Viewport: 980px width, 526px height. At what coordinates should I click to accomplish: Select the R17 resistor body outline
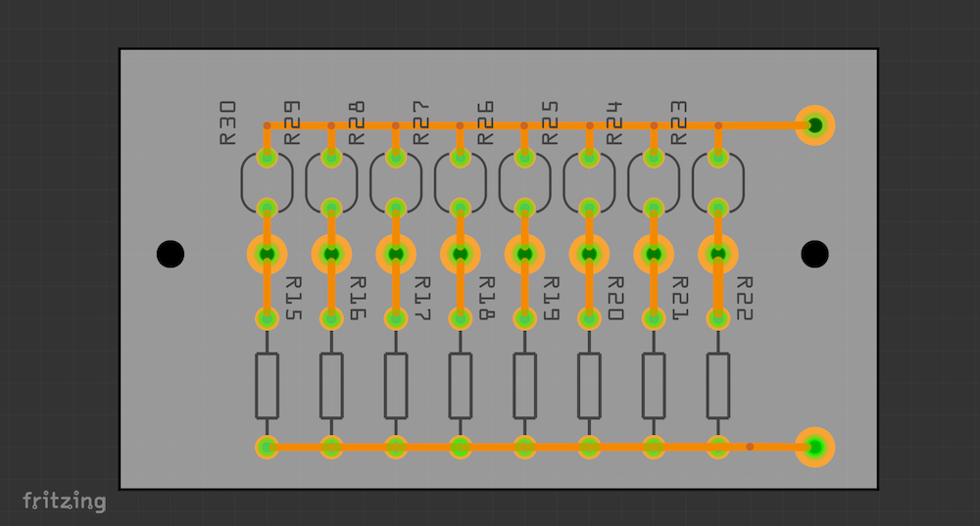click(396, 386)
